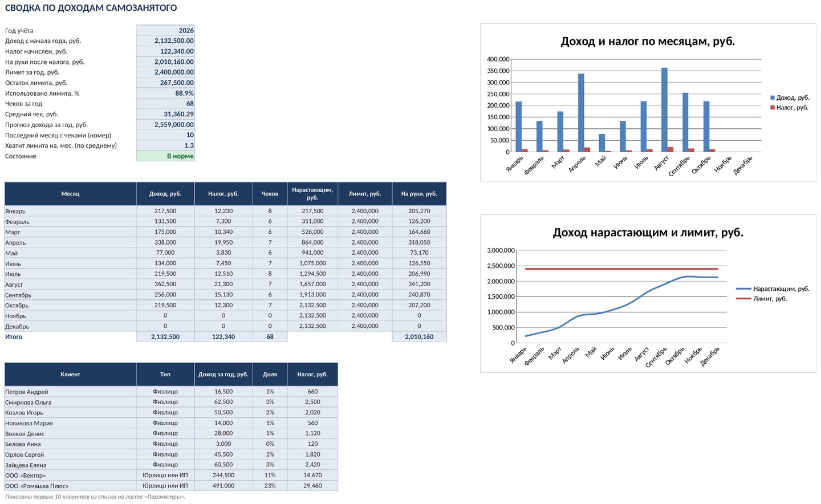Click the 'Нарастающим, руб.' legend entry
This screenshot has height=504, width=821.
tap(773, 289)
